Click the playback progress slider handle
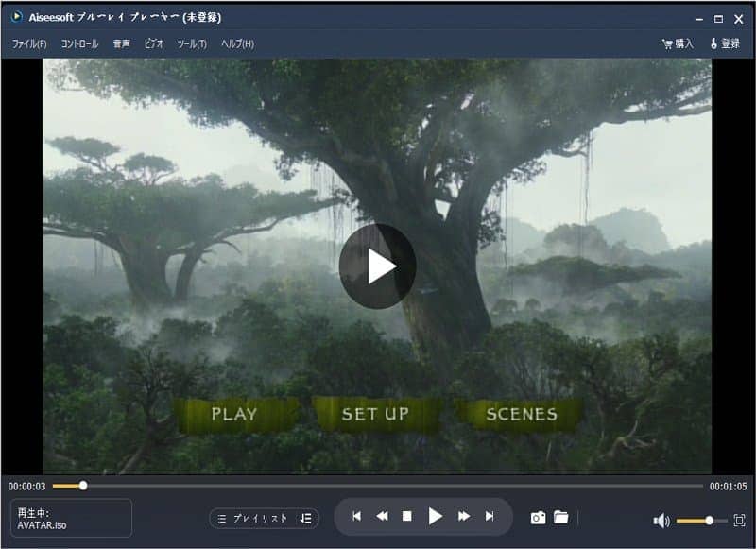The image size is (756, 549). (83, 486)
